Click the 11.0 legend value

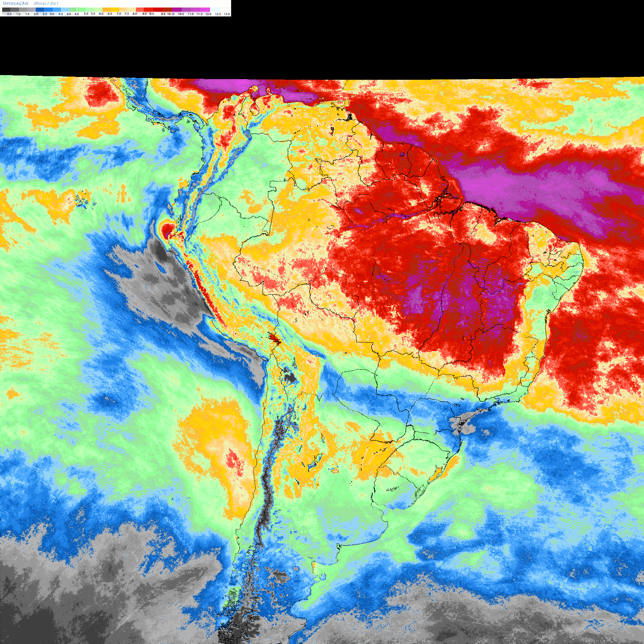(191, 14)
